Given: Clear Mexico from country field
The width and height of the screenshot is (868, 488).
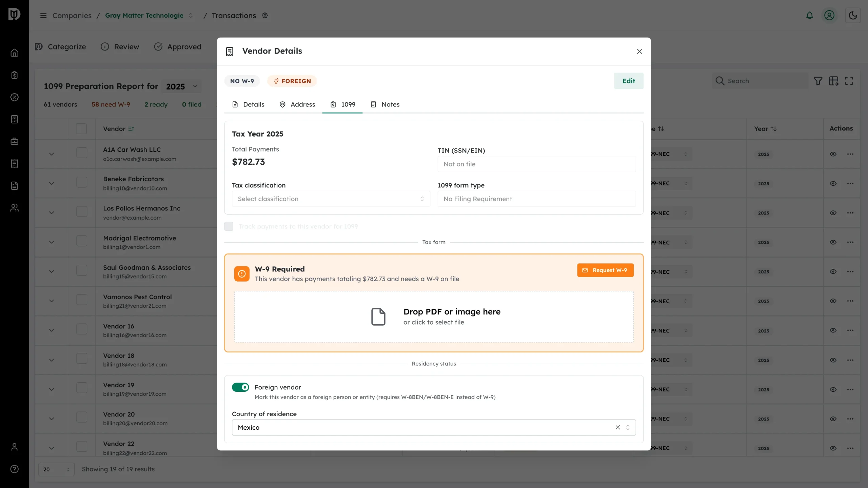Looking at the screenshot, I should [618, 427].
